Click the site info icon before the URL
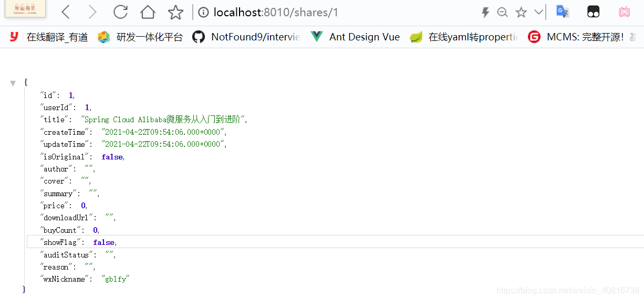This screenshot has width=644, height=300. (204, 12)
